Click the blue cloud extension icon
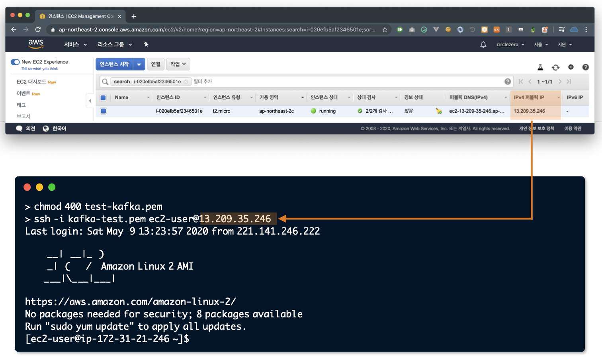The width and height of the screenshot is (602, 364). point(574,29)
